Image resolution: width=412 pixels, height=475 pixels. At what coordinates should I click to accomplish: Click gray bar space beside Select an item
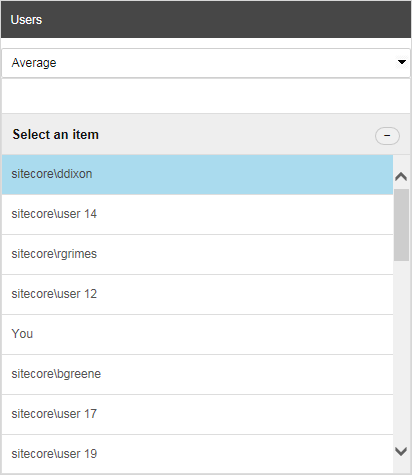[x=237, y=135]
